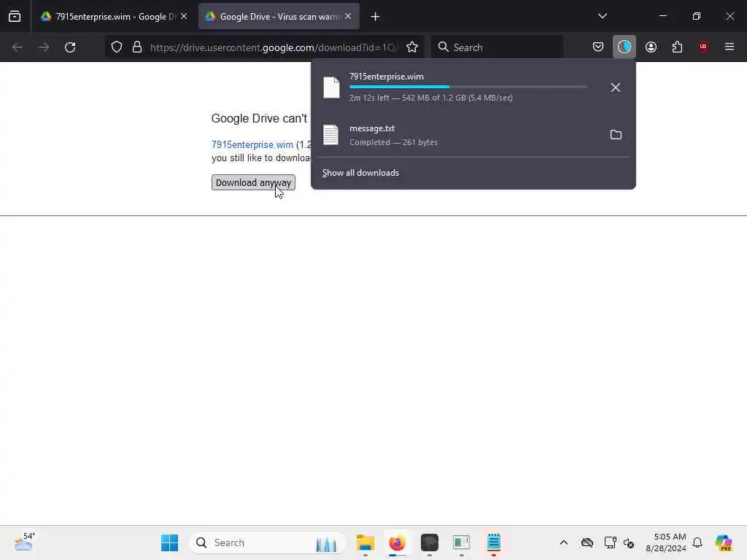Open File Explorer from taskbar
747x560 pixels.
point(365,542)
